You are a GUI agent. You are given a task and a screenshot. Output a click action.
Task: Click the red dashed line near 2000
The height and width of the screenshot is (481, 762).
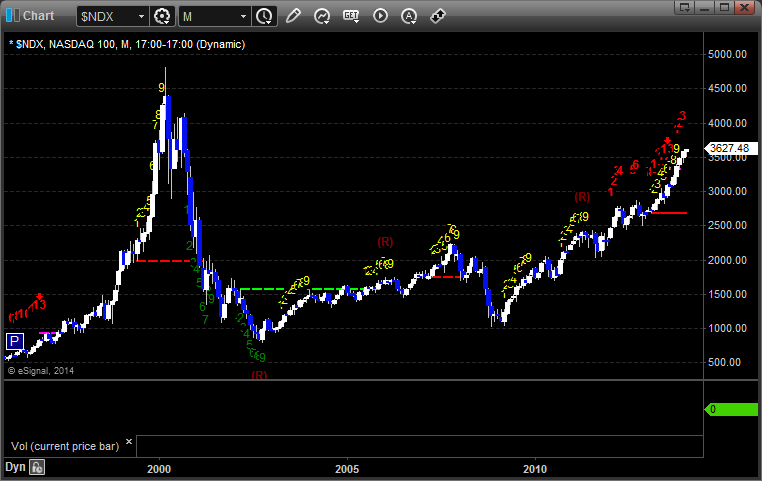coord(163,261)
